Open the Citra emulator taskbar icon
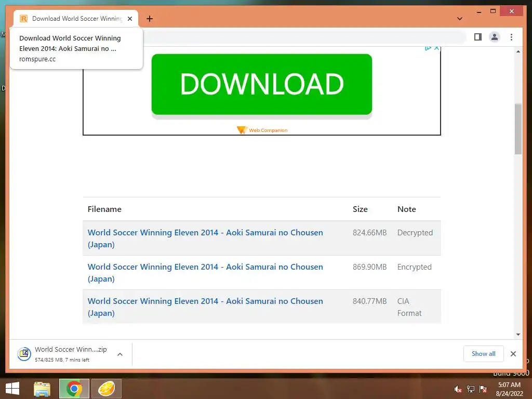Viewport: 532px width, 399px height. pos(106,389)
